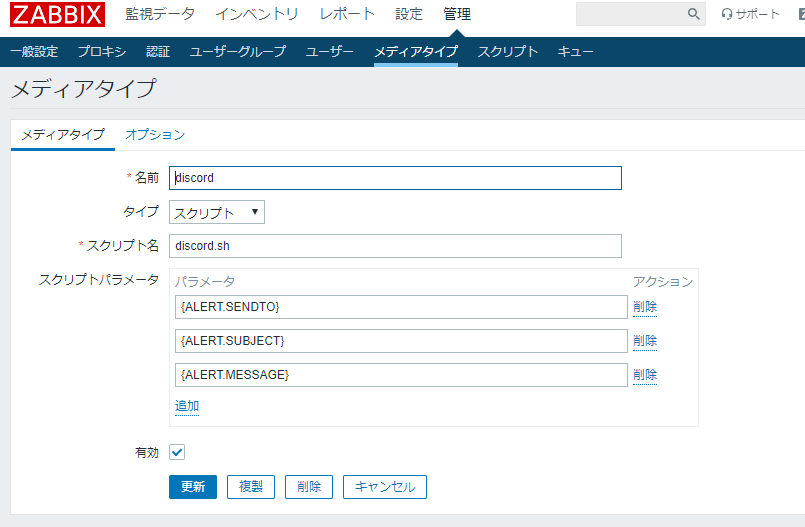Click the 追加 link to add parameter
This screenshot has width=805, height=527.
(x=187, y=406)
